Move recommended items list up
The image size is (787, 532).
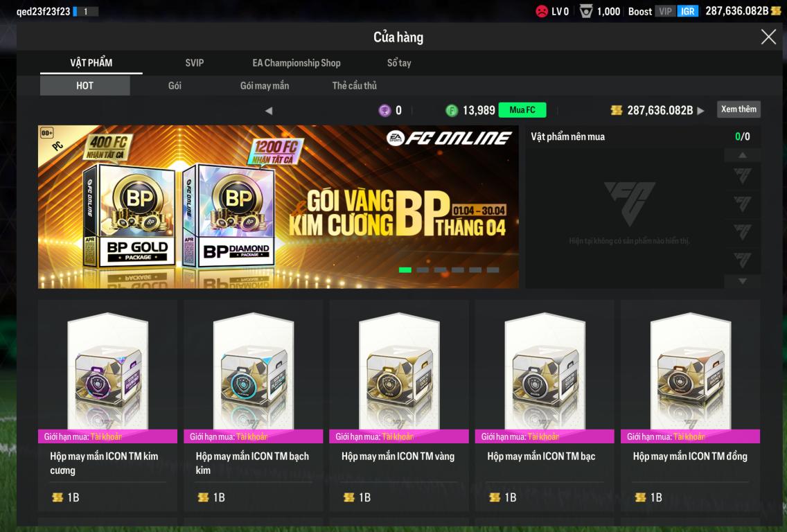[743, 155]
